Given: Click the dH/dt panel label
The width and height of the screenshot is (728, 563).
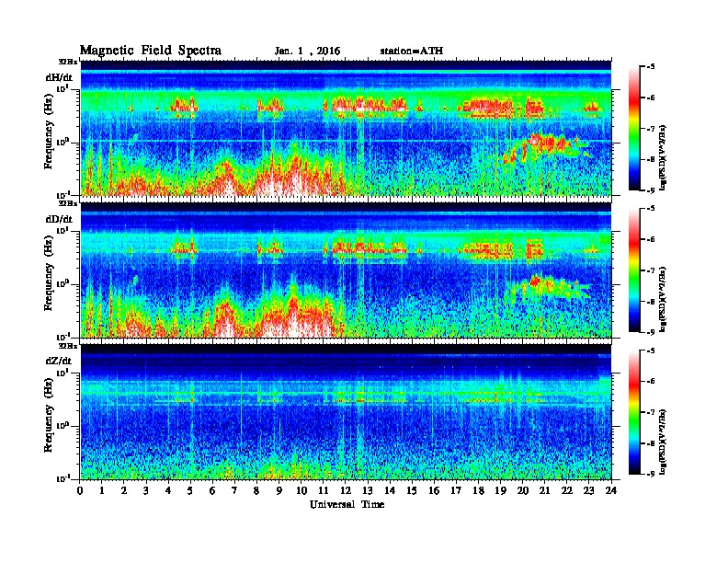Looking at the screenshot, I should coord(59,77).
